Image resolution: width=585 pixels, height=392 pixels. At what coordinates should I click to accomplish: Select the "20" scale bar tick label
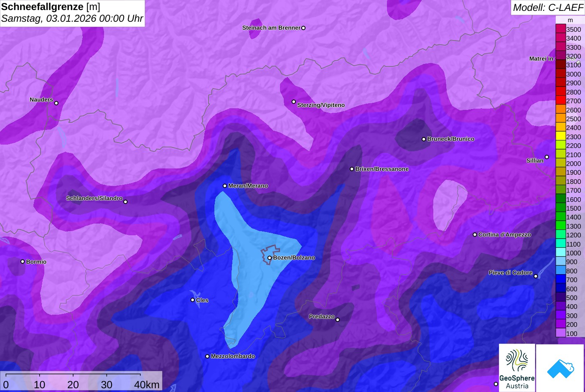pos(73,384)
